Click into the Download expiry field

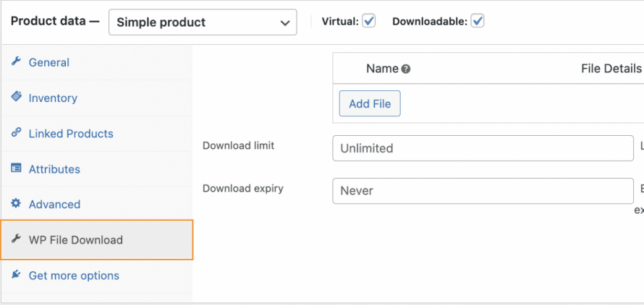point(483,191)
